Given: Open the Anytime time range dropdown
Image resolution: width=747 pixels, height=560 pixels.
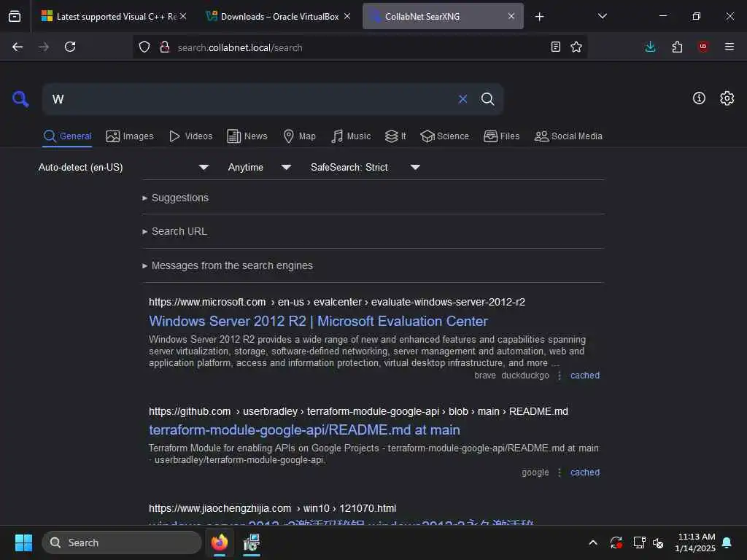Looking at the screenshot, I should (259, 167).
